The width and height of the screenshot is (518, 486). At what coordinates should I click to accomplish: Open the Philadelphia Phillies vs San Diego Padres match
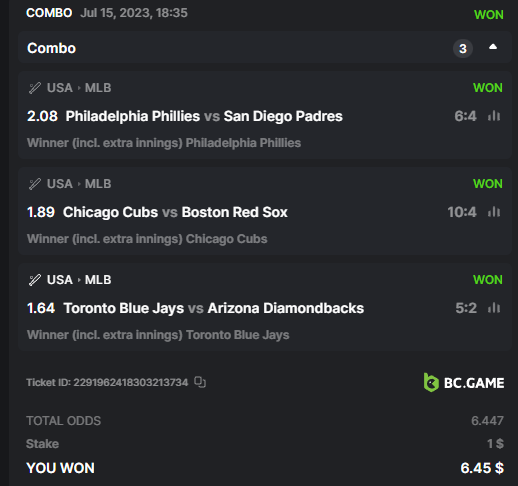(204, 116)
